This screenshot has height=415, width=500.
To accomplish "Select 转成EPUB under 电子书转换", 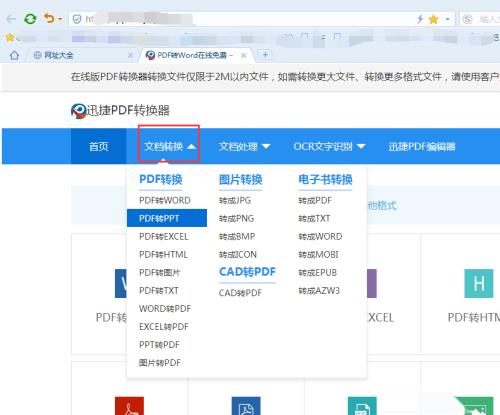I will point(318,272).
